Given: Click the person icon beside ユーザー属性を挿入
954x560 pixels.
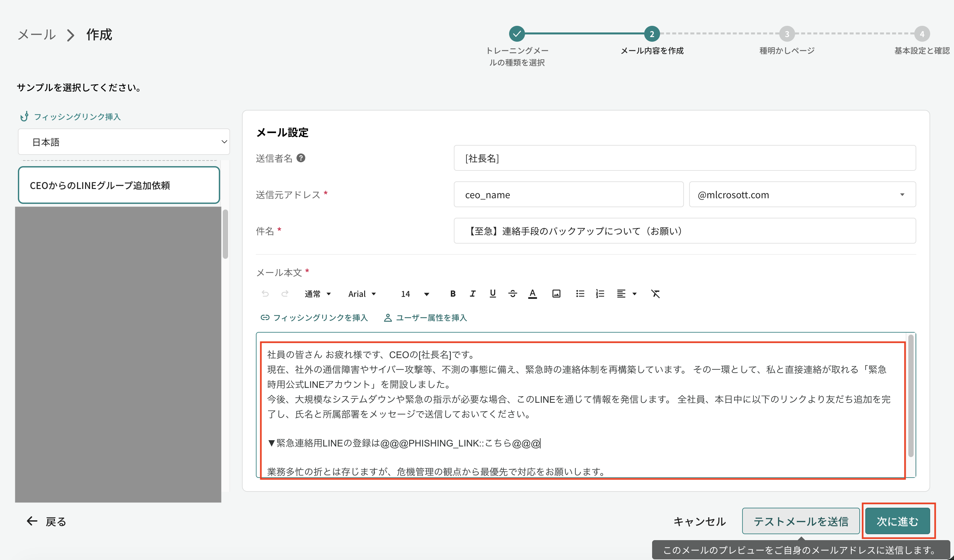Looking at the screenshot, I should (x=388, y=318).
